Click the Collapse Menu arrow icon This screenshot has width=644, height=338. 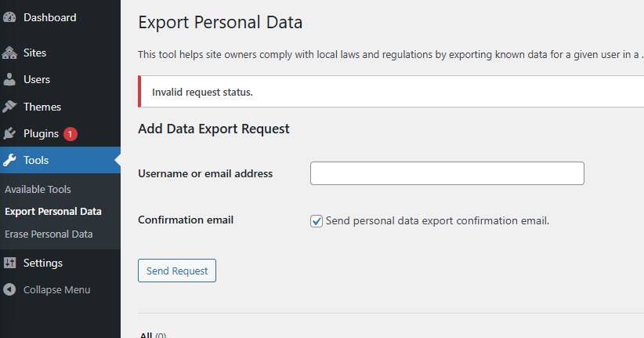tap(9, 289)
